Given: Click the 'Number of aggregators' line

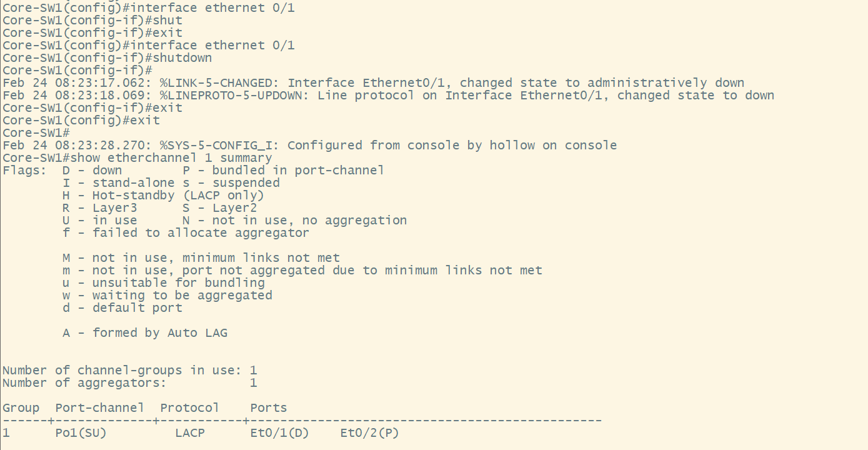Looking at the screenshot, I should (129, 383).
